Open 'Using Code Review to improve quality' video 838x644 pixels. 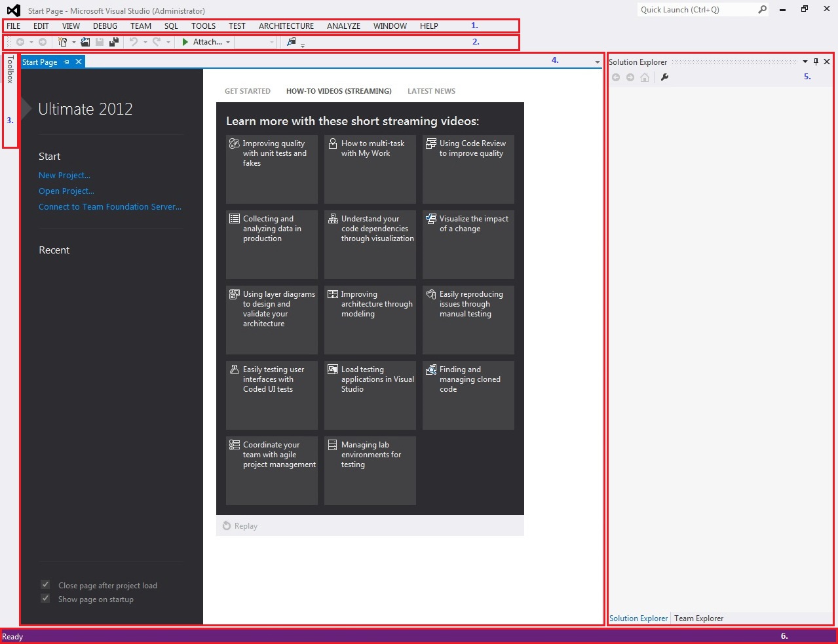pyautogui.click(x=468, y=168)
